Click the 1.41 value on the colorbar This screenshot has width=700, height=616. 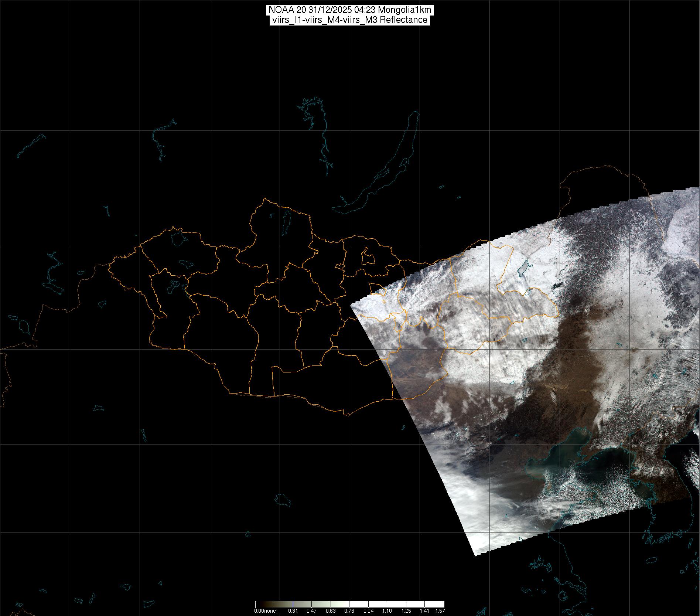point(425,611)
